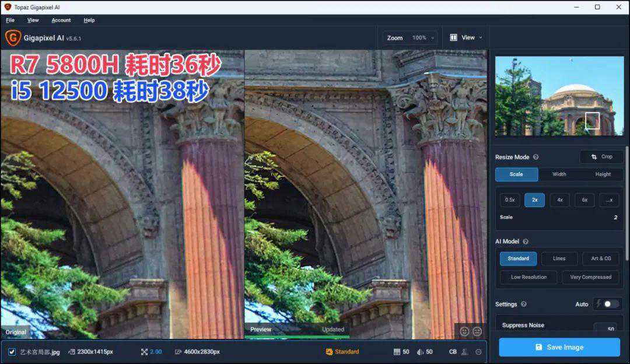
Task: Click the Gigapixel AI logo icon
Action: (x=12, y=38)
